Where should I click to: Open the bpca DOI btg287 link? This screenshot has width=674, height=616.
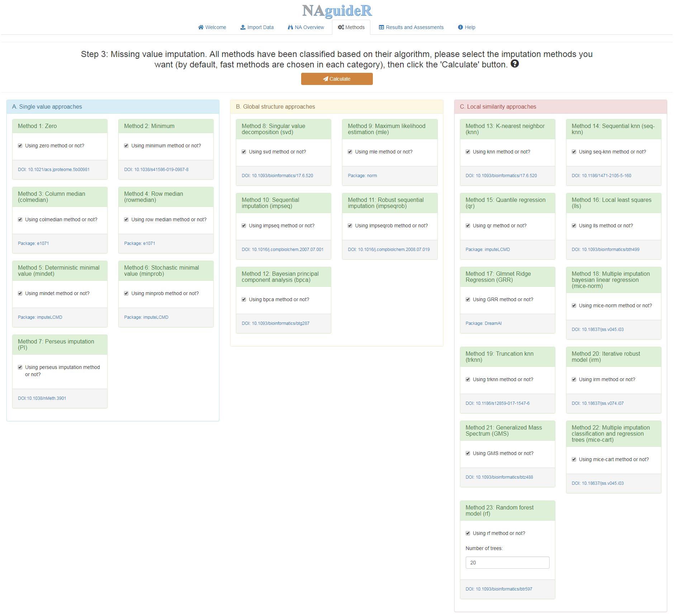275,323
